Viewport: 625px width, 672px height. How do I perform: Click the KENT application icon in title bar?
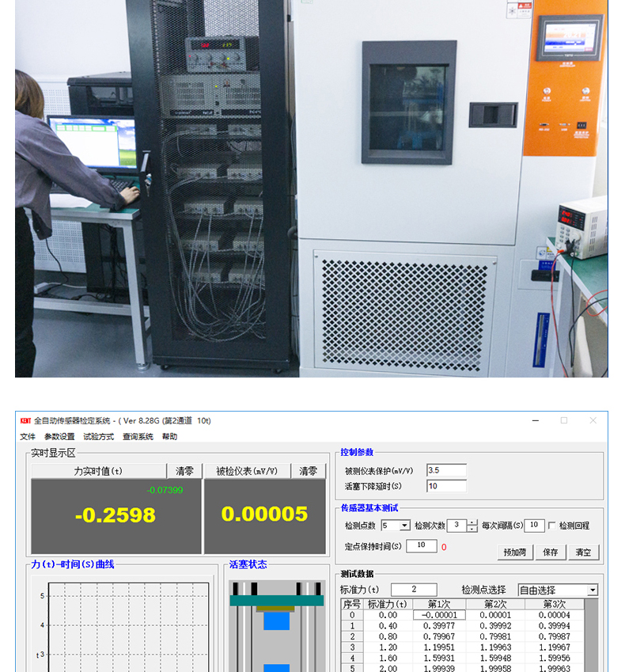coord(25,421)
